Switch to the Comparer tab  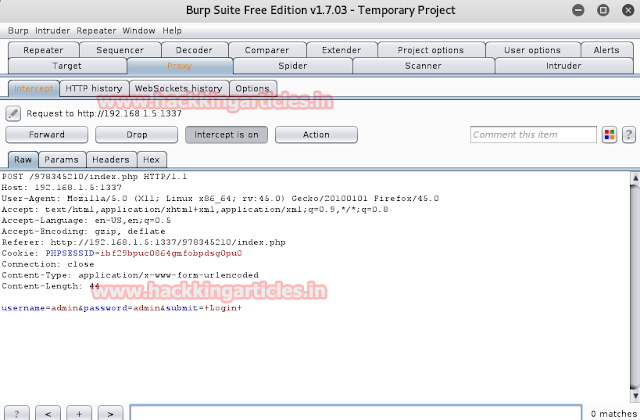pos(267,50)
